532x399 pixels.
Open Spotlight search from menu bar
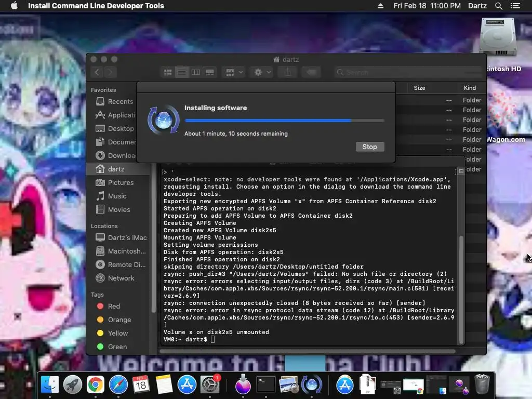click(498, 6)
